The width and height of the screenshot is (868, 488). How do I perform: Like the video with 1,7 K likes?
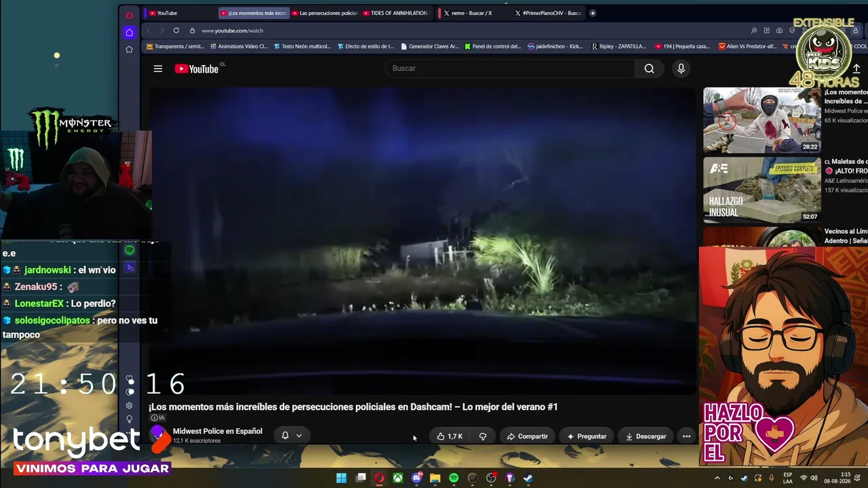[x=449, y=436]
